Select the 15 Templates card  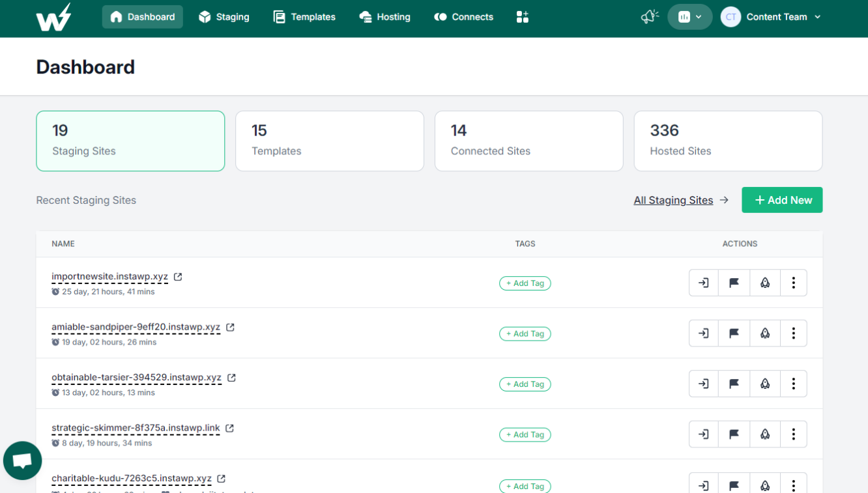[330, 141]
